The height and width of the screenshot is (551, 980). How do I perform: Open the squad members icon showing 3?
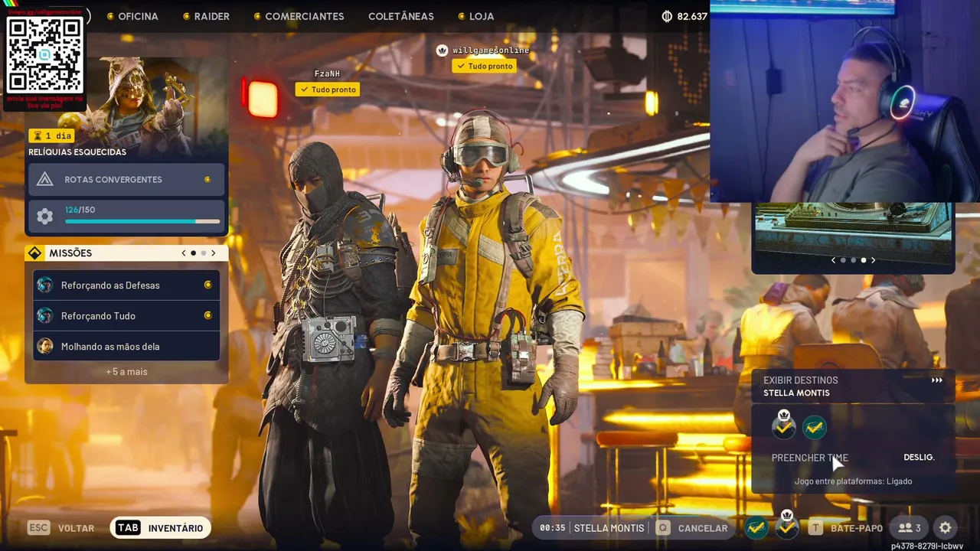click(x=910, y=528)
